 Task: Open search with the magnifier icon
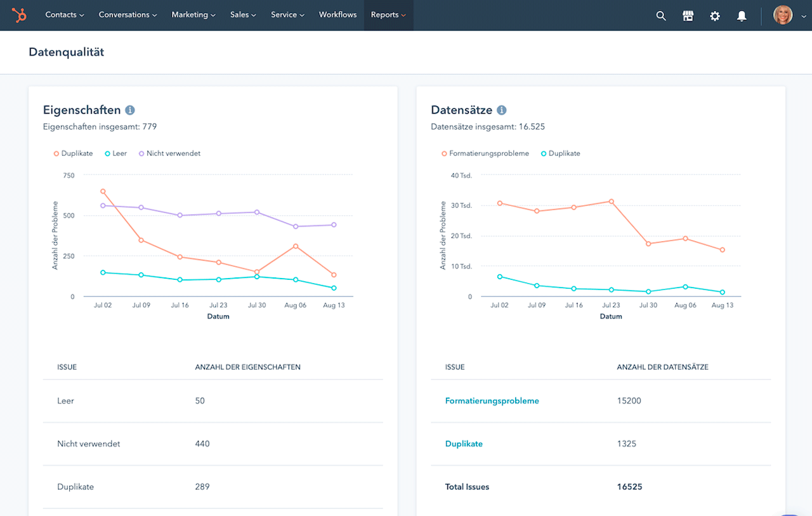click(x=661, y=16)
